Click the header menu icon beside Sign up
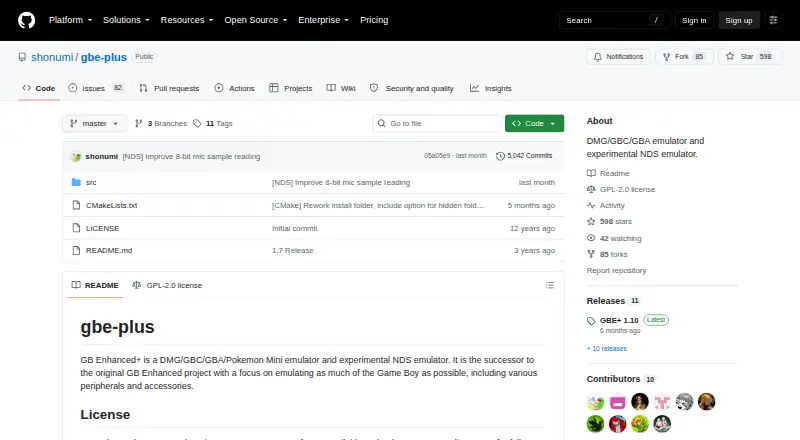Screen dimensions: 800x440 [773, 20]
